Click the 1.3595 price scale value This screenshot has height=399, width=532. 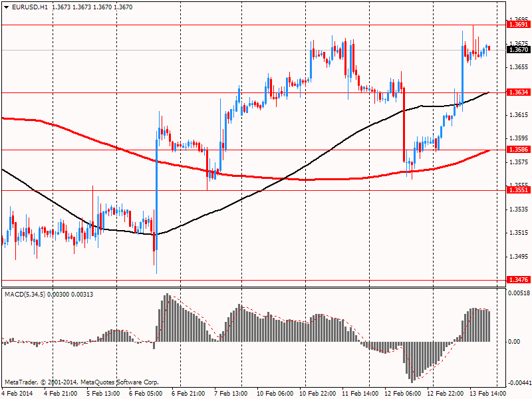point(519,138)
